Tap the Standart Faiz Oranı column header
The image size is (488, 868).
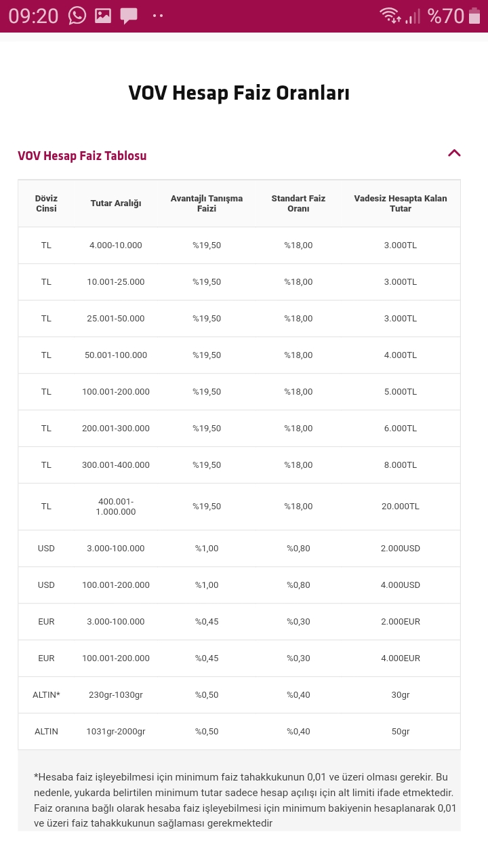pos(298,203)
